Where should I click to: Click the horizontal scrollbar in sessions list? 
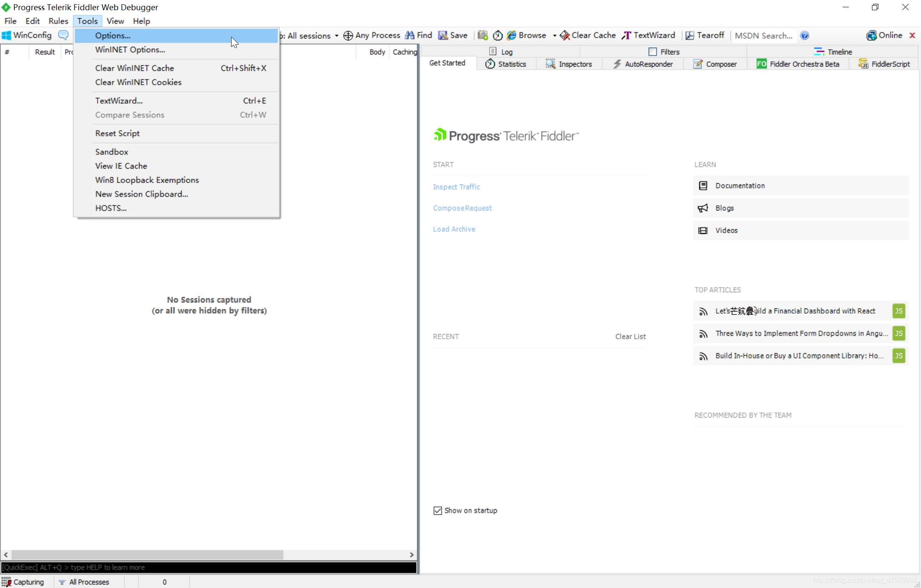(x=147, y=555)
